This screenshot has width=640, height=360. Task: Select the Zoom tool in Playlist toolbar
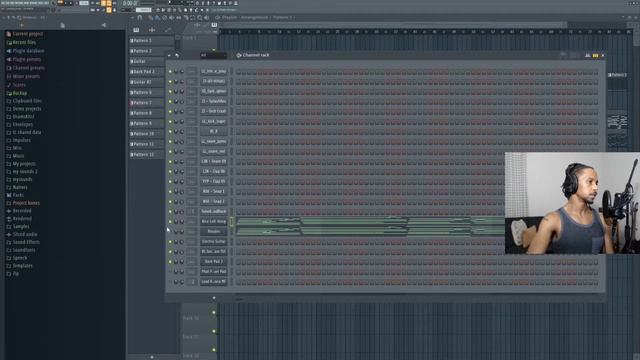(200, 18)
